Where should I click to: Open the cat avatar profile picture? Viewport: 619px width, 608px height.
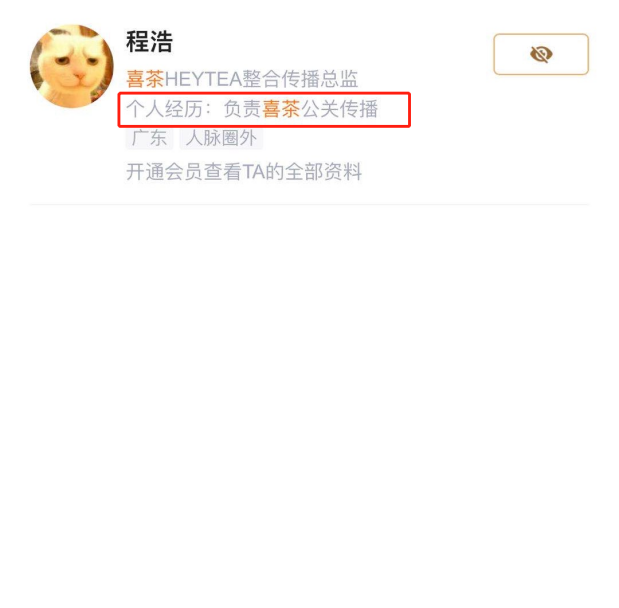72,66
